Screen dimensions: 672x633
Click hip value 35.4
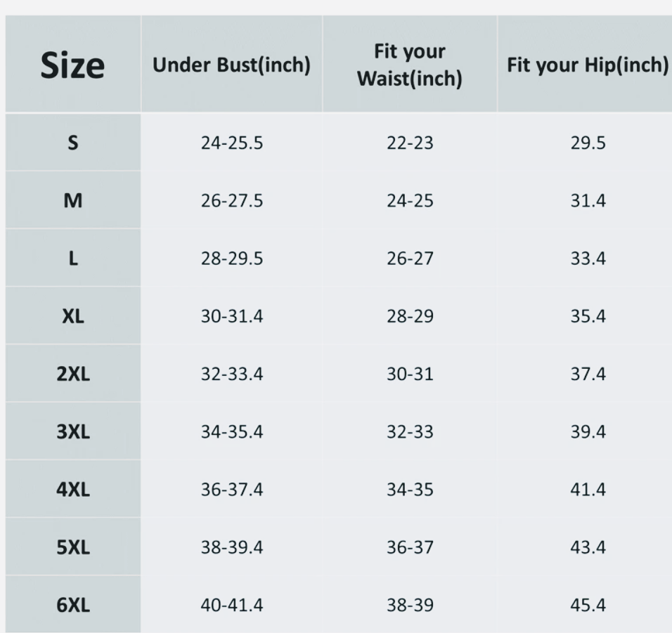click(588, 316)
